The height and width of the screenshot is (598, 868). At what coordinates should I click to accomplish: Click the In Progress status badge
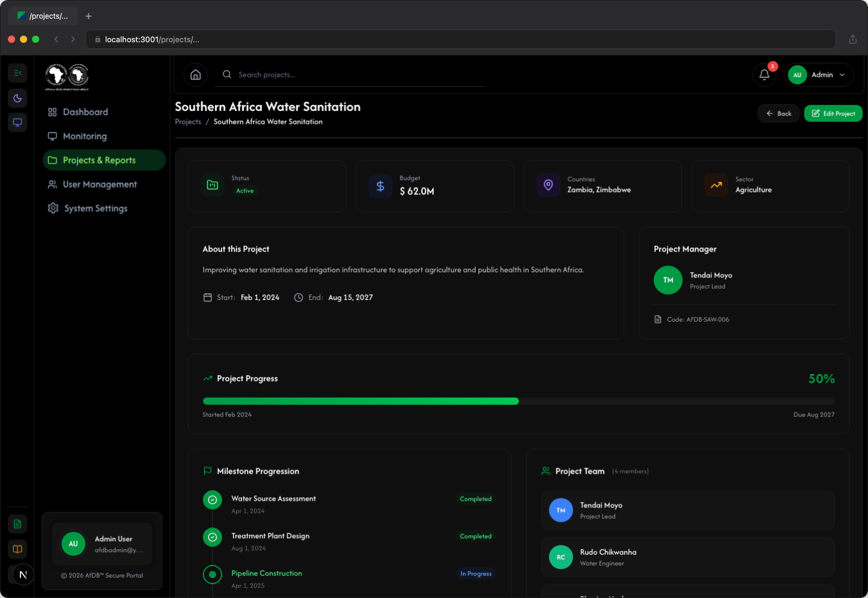point(476,574)
